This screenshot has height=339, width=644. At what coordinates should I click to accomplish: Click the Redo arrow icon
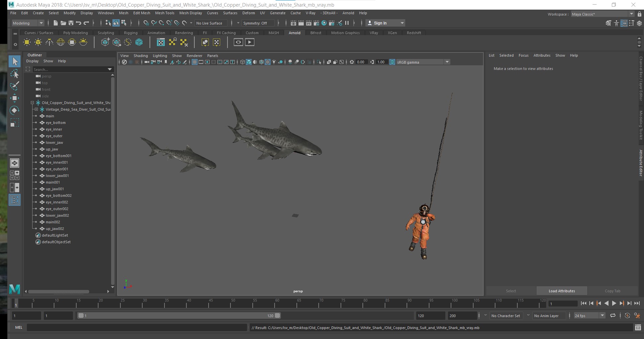[x=86, y=23]
